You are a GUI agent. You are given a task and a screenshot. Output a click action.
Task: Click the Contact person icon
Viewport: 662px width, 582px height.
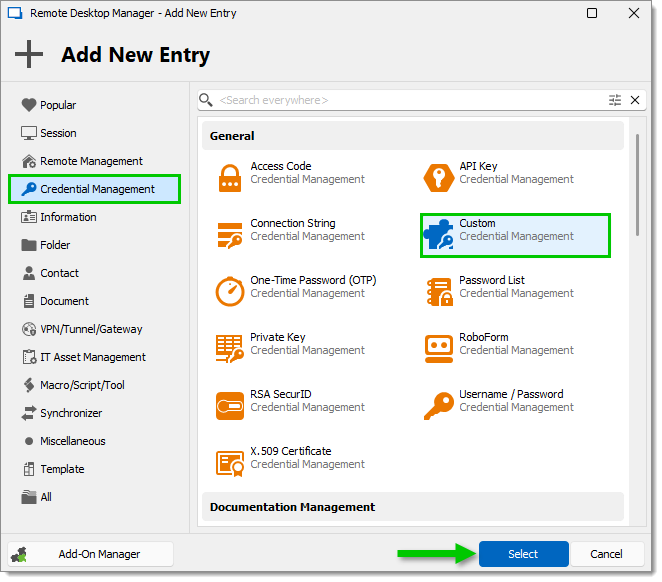tap(29, 273)
